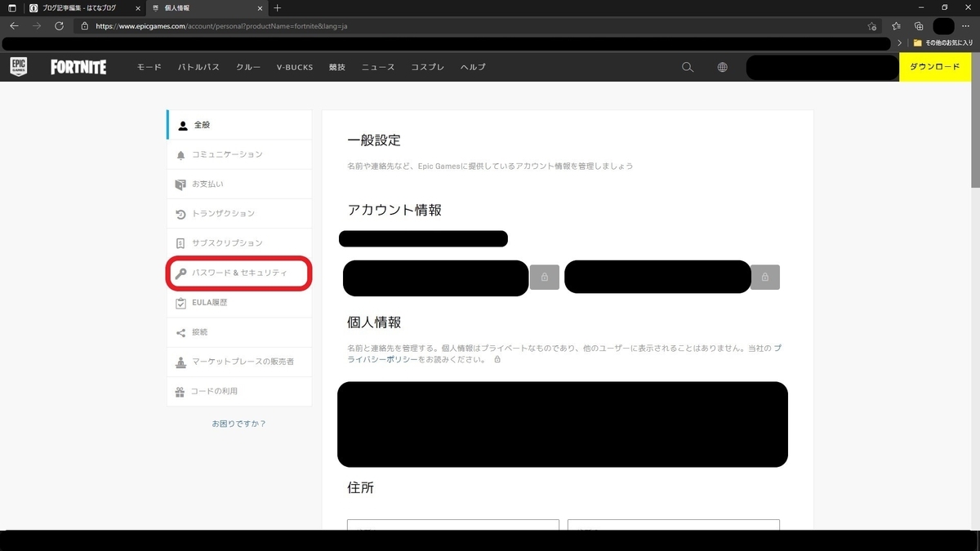The height and width of the screenshot is (551, 980).
Task: Select ニュース in the Fortnite navbar
Action: 377,67
